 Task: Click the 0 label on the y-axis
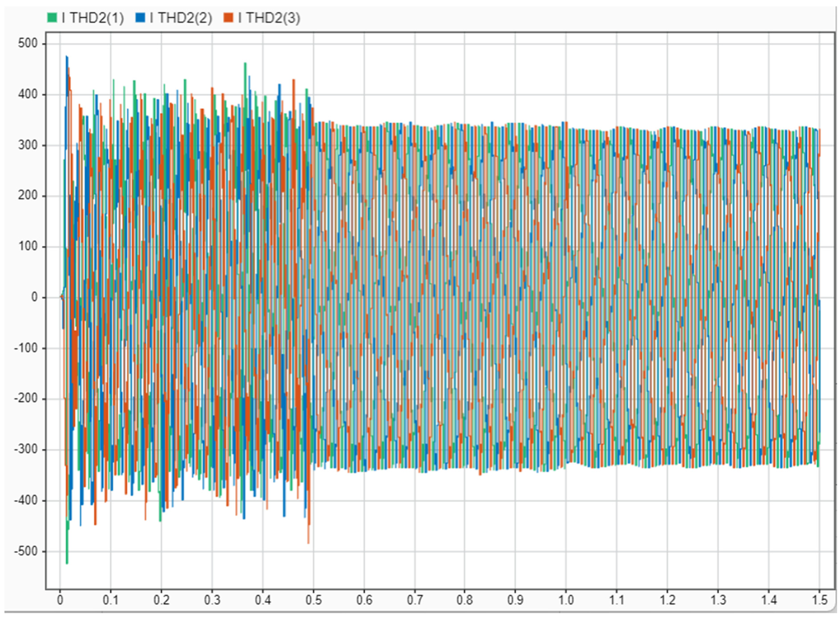tap(34, 297)
